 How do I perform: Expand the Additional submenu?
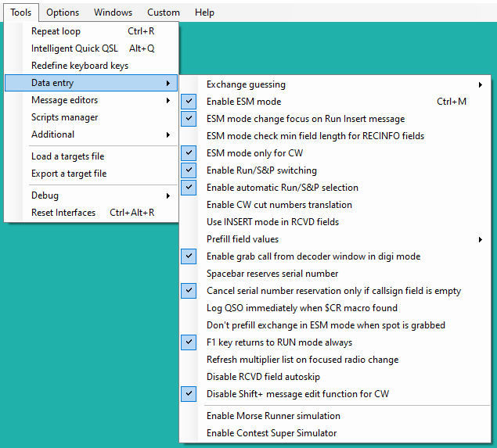coord(92,134)
